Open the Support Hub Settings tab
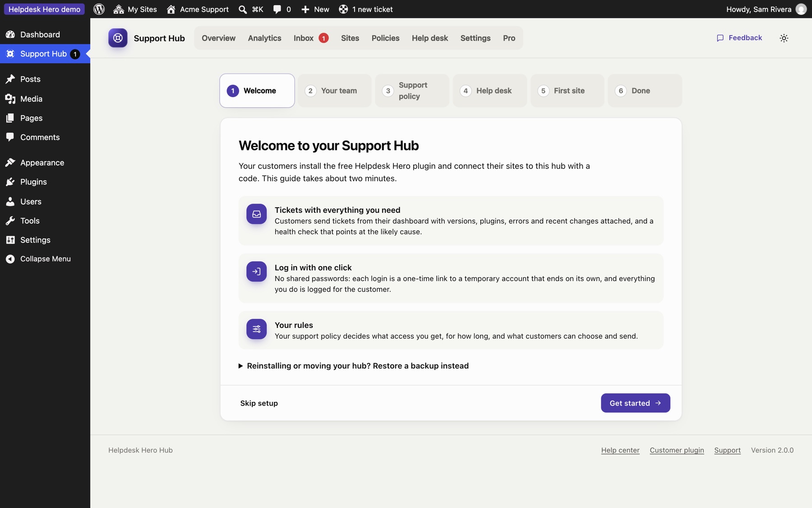This screenshot has width=812, height=508. pos(475,38)
